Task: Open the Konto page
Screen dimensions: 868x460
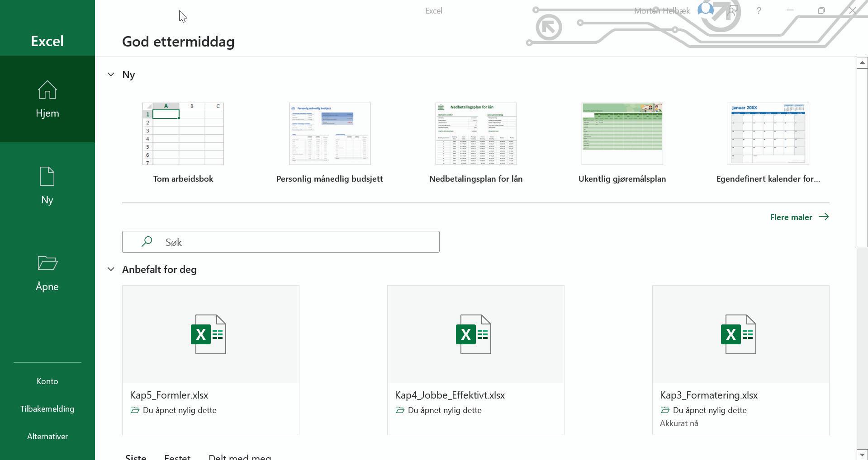Action: click(47, 381)
